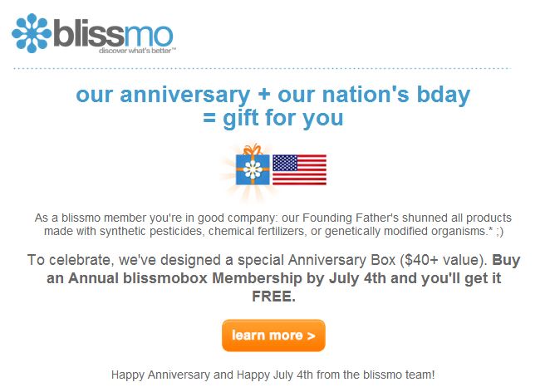545x392 pixels.
Task: Click the stars canton of the flag
Action: pos(285,163)
